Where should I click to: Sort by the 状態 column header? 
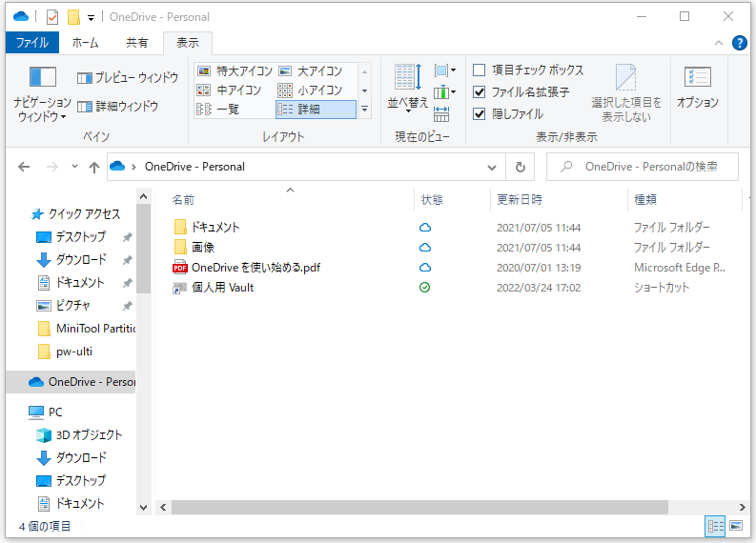click(432, 199)
